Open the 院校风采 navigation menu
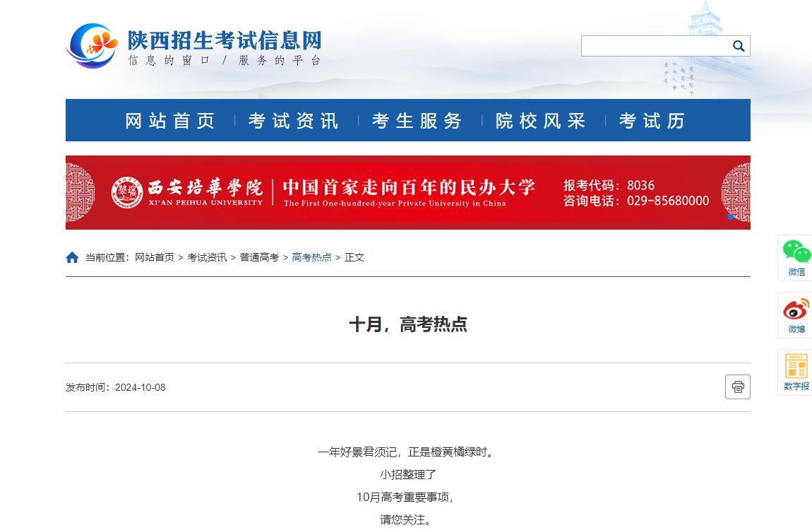 (539, 120)
